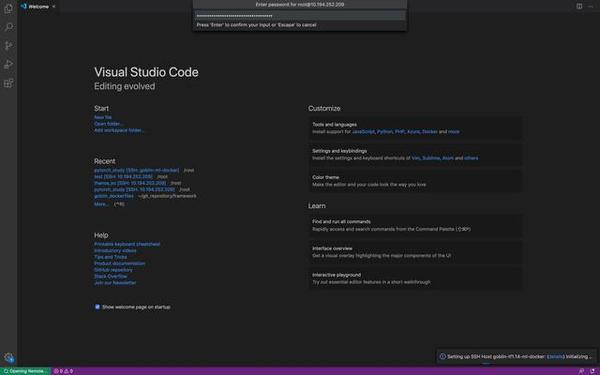Close the Welcome tab
This screenshot has height=375, width=600.
(x=54, y=7)
